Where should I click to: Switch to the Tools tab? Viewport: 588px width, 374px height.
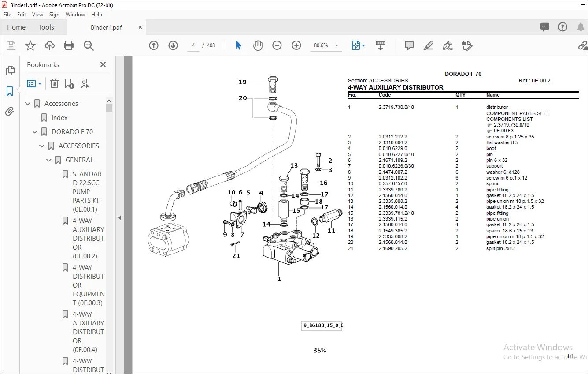pos(46,27)
